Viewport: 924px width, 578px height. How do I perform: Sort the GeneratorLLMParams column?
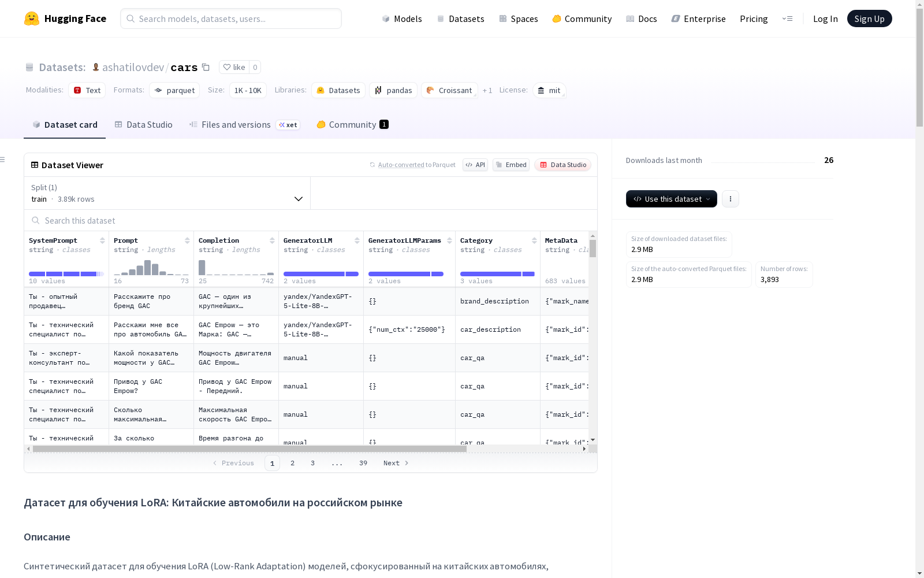(x=449, y=240)
